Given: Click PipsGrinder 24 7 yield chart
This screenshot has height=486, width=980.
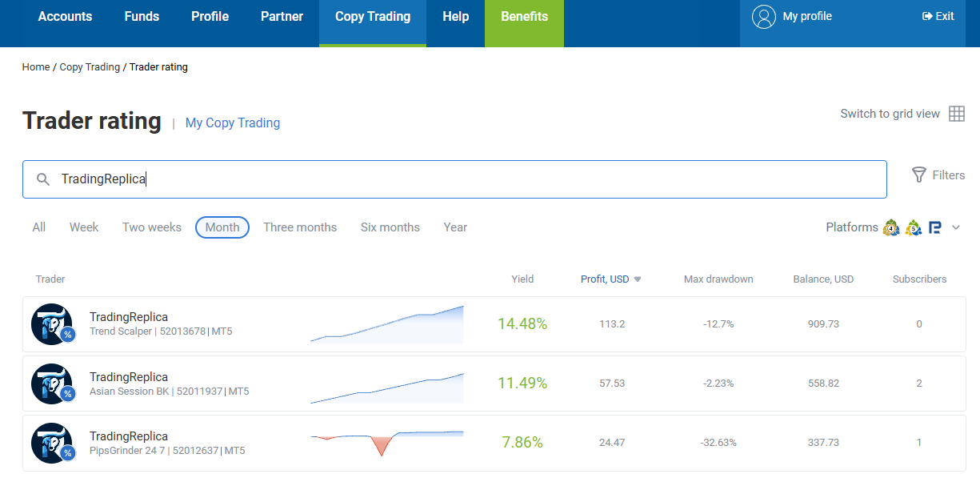Looking at the screenshot, I should coord(387,444).
